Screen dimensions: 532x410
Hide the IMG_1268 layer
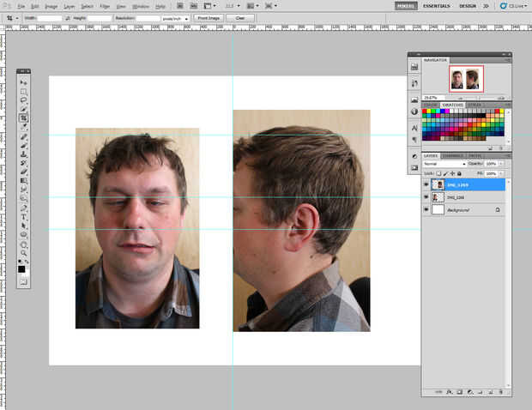(427, 197)
